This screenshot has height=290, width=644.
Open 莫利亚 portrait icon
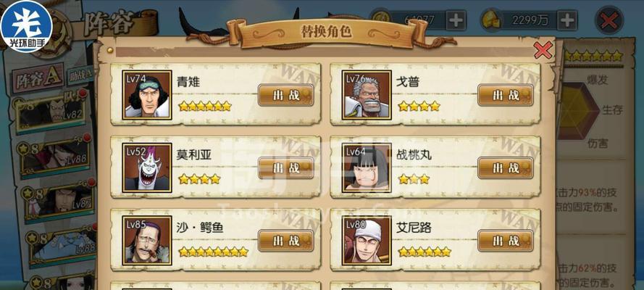click(x=146, y=167)
